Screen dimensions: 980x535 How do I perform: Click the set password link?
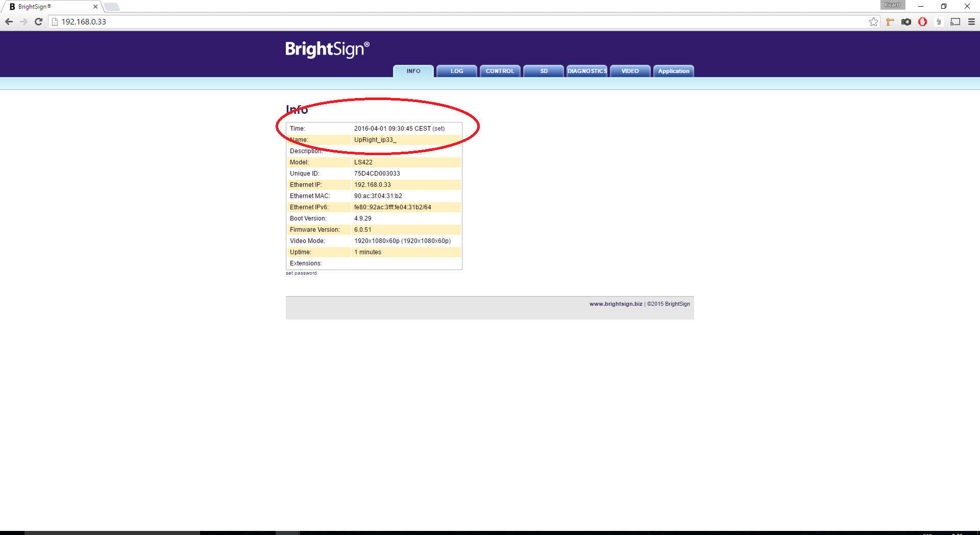tap(301, 273)
